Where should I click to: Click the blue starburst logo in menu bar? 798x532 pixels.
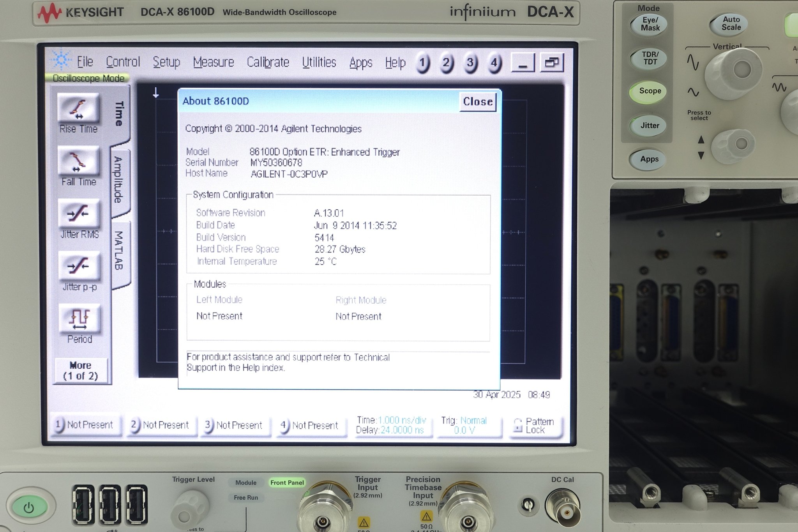click(61, 60)
